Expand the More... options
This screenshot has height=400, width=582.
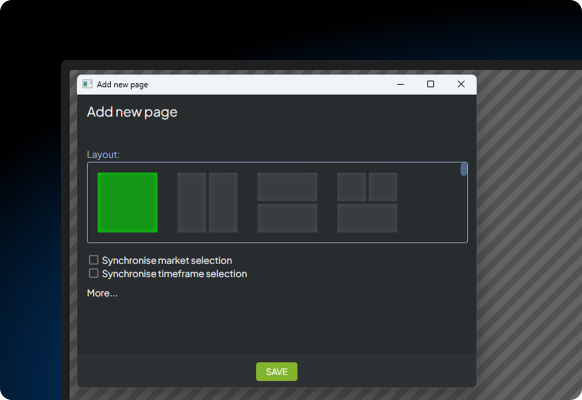tap(102, 293)
